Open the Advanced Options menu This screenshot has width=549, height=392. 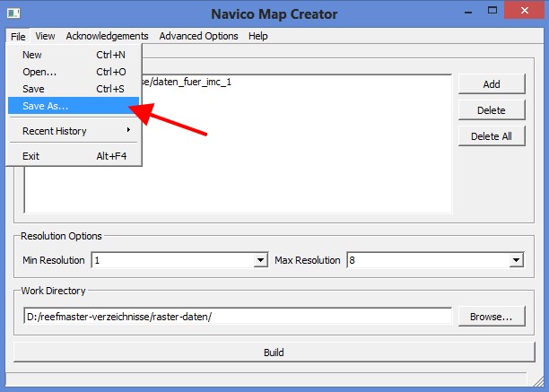tap(198, 36)
